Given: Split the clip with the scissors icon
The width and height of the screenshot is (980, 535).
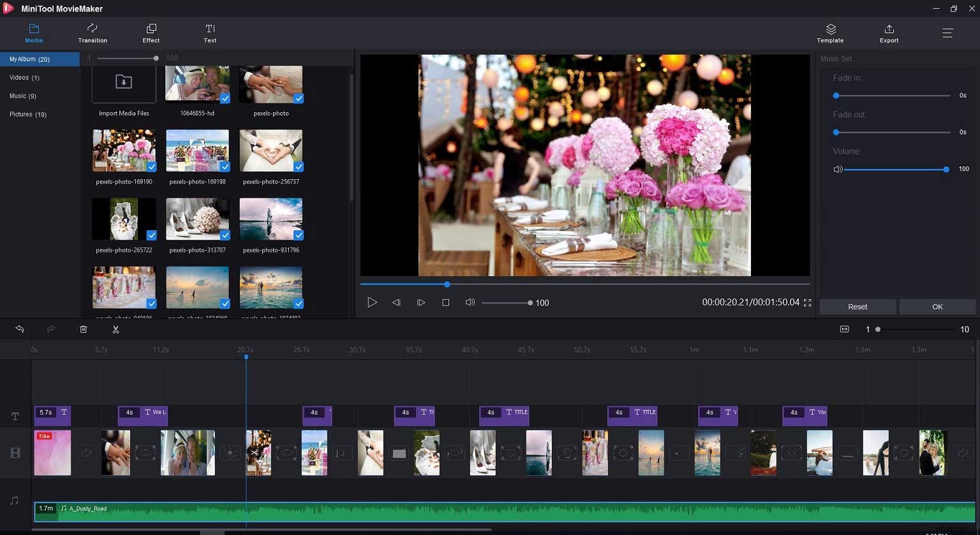Looking at the screenshot, I should (115, 329).
